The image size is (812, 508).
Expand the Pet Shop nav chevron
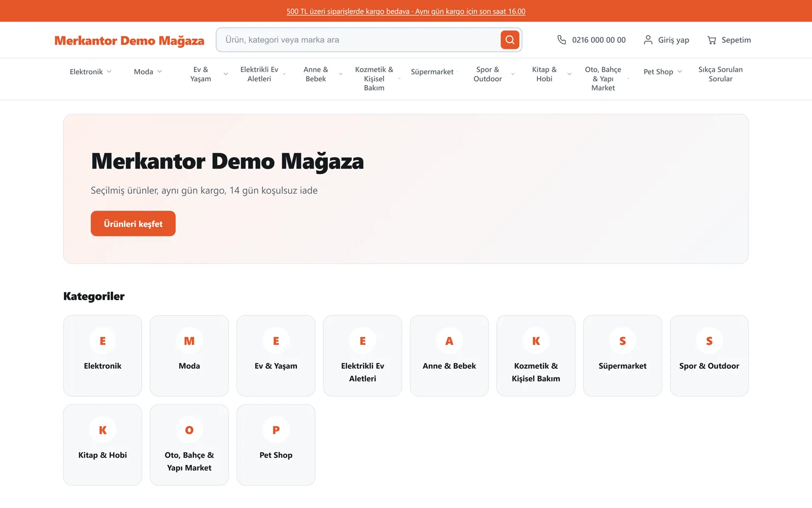[680, 72]
